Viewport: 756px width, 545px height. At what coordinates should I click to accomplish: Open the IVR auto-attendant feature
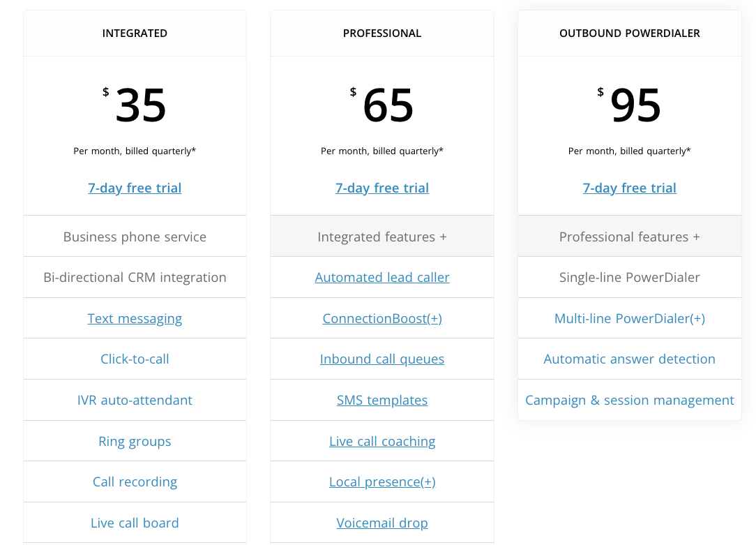click(x=135, y=400)
